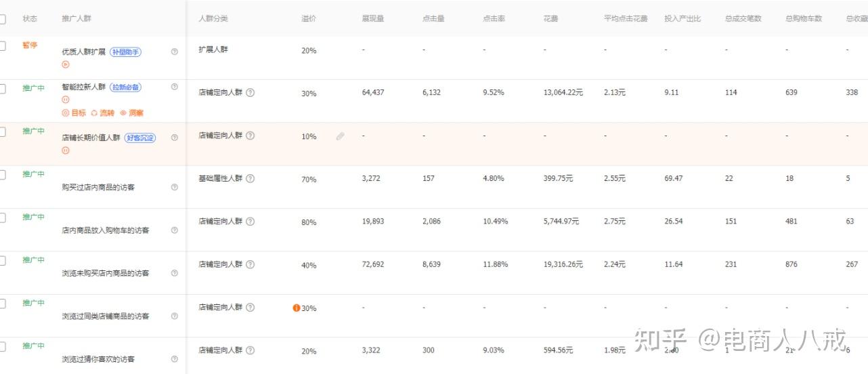Check the checkbox for the 智能拉新人群 row
Image resolution: width=868 pixels, height=374 pixels.
point(2,89)
